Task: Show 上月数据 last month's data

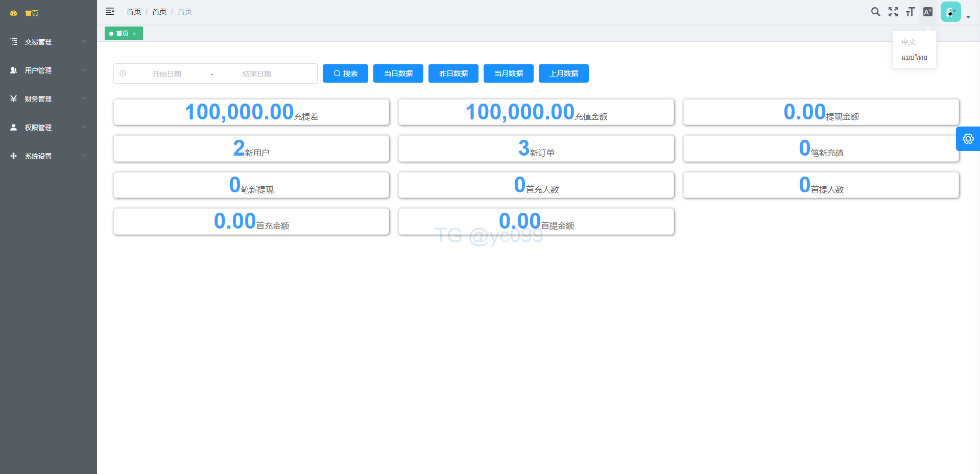Action: 563,73
